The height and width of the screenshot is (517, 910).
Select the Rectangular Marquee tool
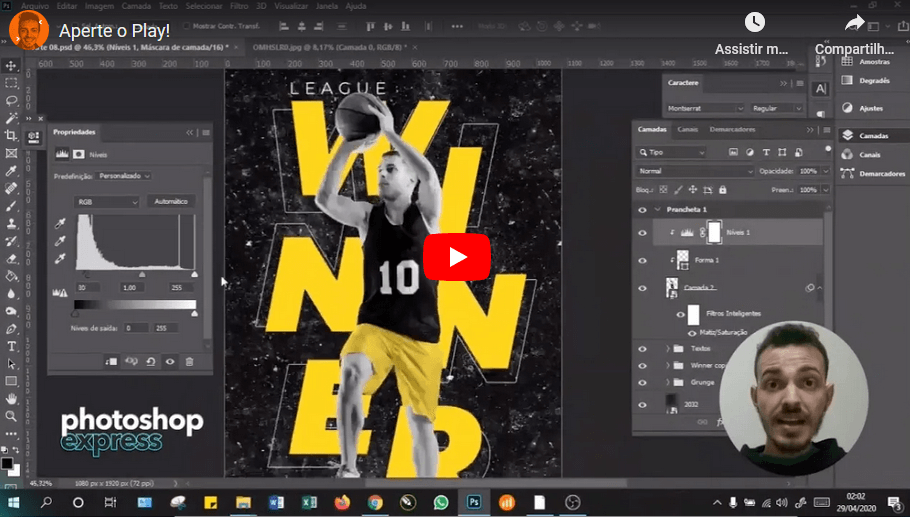(x=11, y=83)
